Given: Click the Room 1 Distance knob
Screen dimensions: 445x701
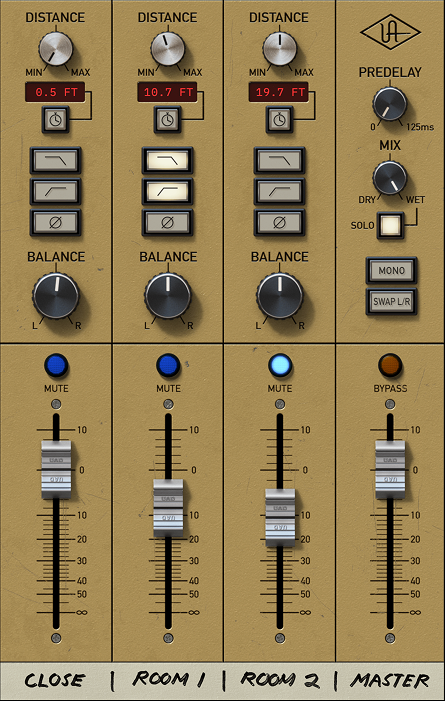Looking at the screenshot, I should [168, 49].
